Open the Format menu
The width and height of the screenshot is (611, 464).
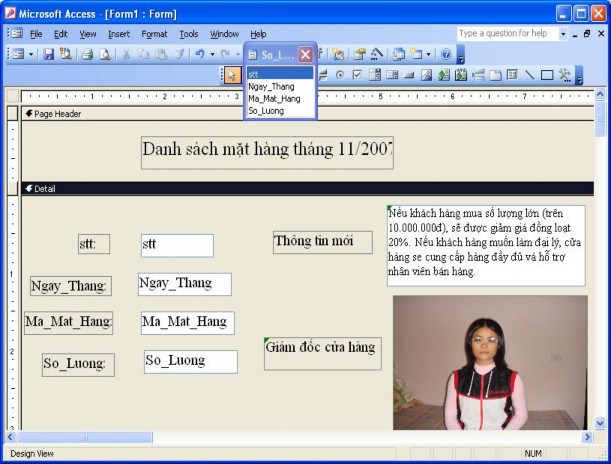pos(154,34)
